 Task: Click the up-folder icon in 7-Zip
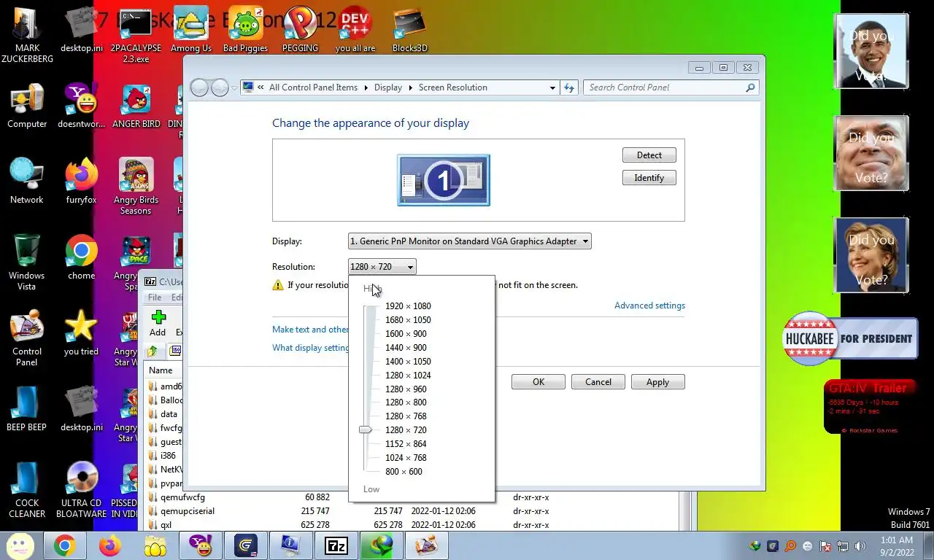pos(153,351)
